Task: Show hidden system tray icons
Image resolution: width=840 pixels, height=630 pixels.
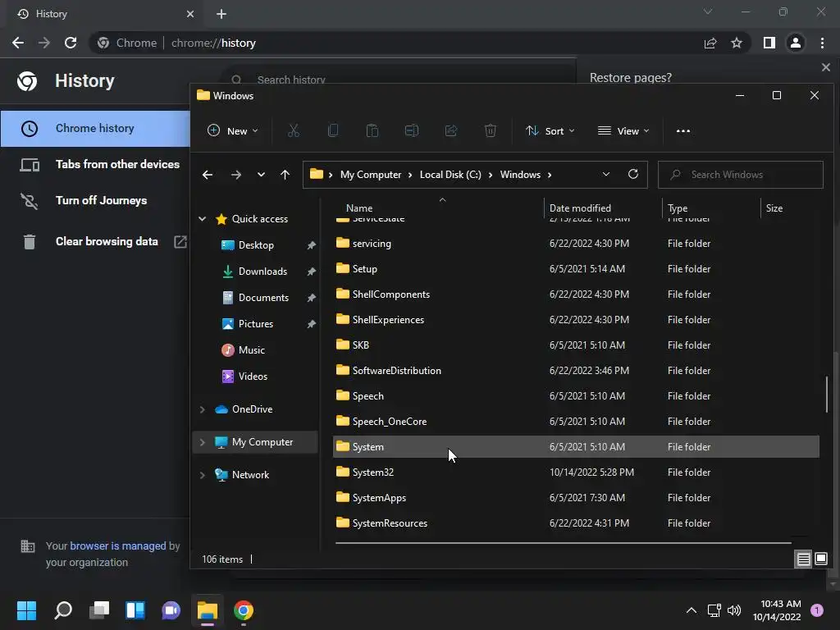Action: pyautogui.click(x=692, y=610)
